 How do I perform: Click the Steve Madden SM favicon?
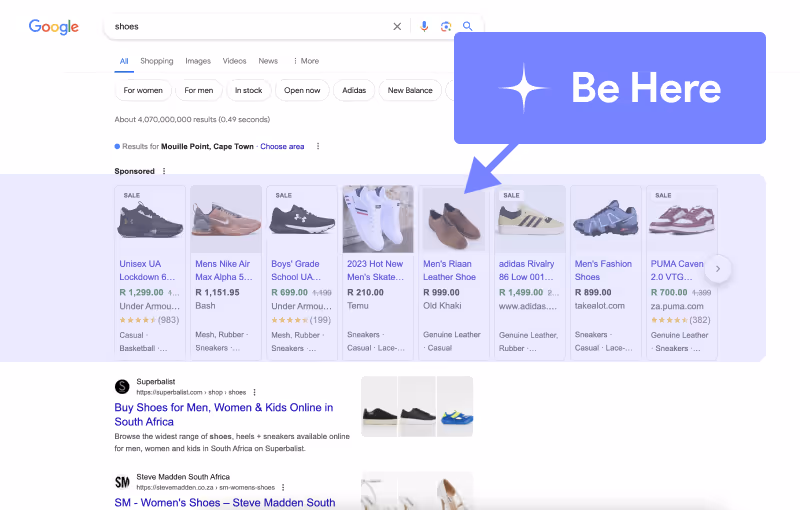point(122,482)
